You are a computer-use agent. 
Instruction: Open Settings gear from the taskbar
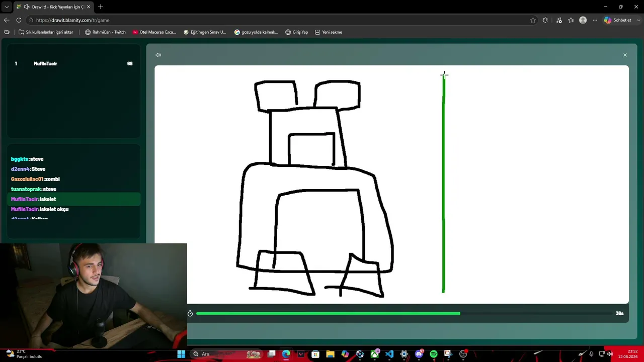(404, 354)
